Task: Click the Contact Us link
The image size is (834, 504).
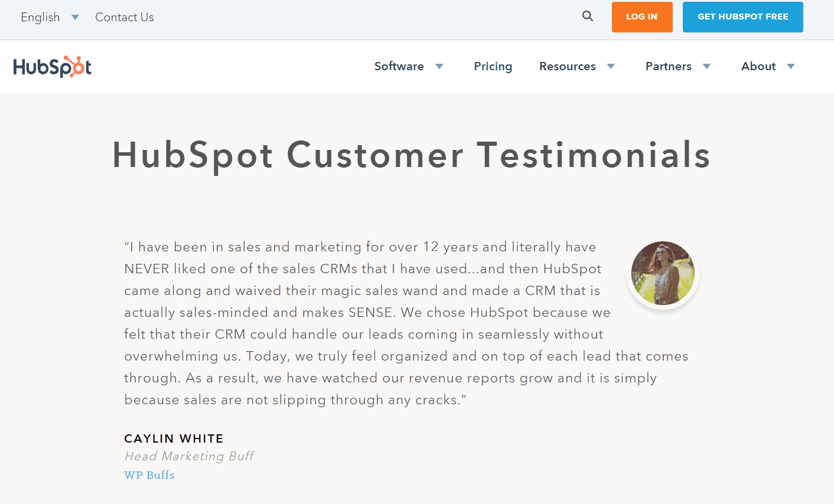Action: click(x=124, y=17)
